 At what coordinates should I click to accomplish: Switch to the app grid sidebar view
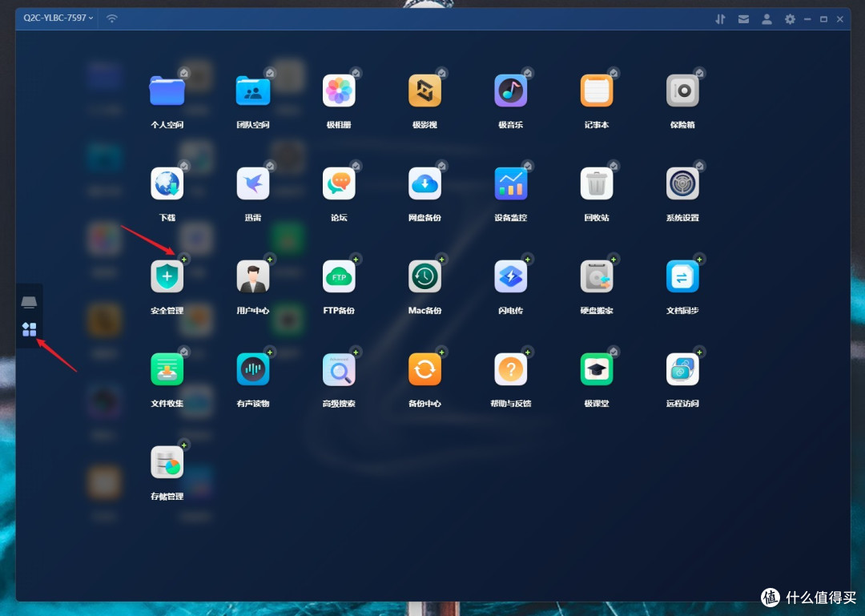click(30, 329)
